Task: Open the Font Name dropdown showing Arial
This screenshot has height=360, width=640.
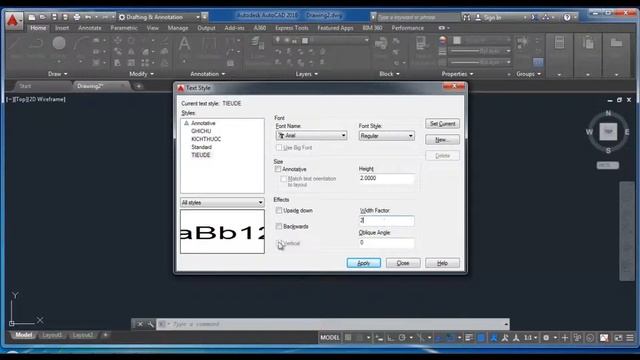Action: [311, 136]
